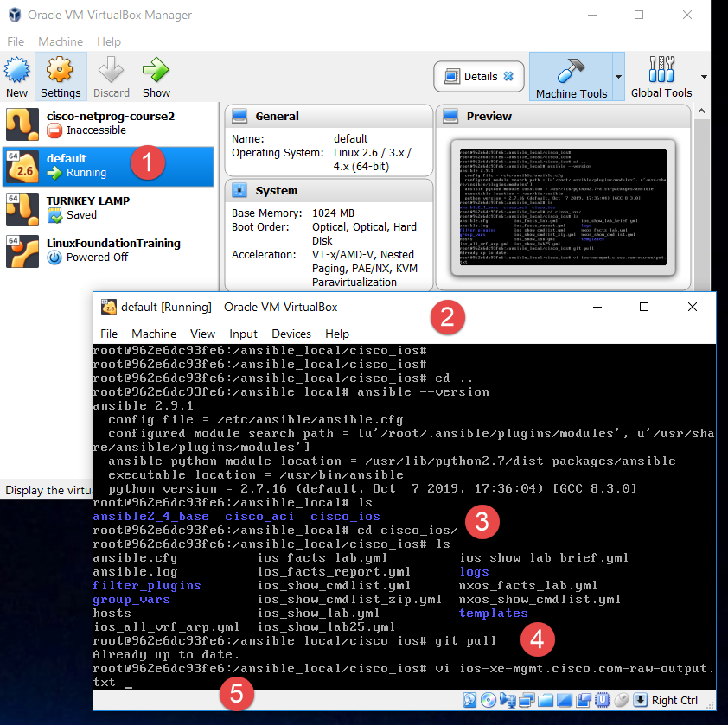Select the TURNKEY LAMP virtual machine

click(x=108, y=208)
